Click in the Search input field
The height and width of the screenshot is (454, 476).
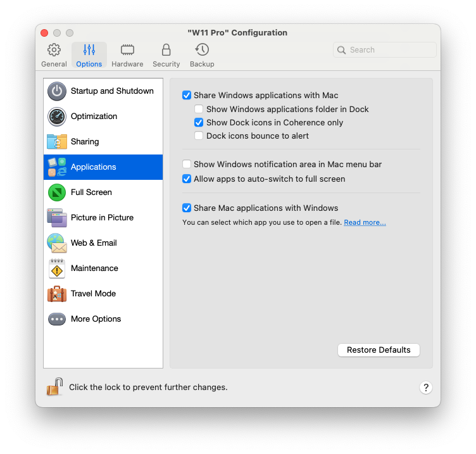pyautogui.click(x=385, y=50)
